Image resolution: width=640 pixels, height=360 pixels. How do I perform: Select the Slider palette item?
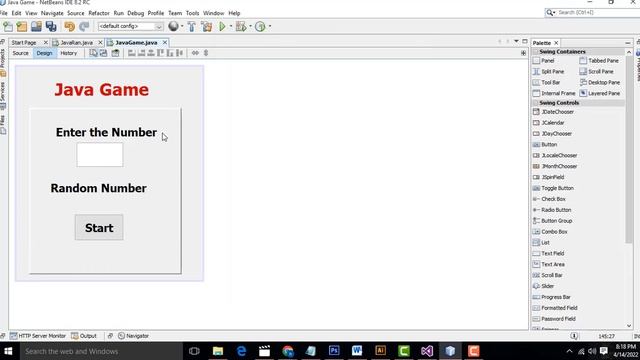544,286
